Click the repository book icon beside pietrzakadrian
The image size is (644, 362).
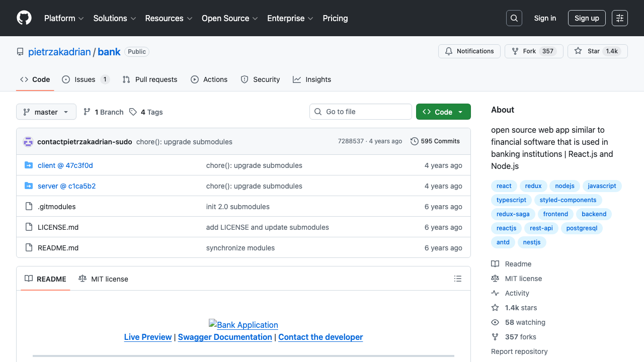[x=20, y=51]
